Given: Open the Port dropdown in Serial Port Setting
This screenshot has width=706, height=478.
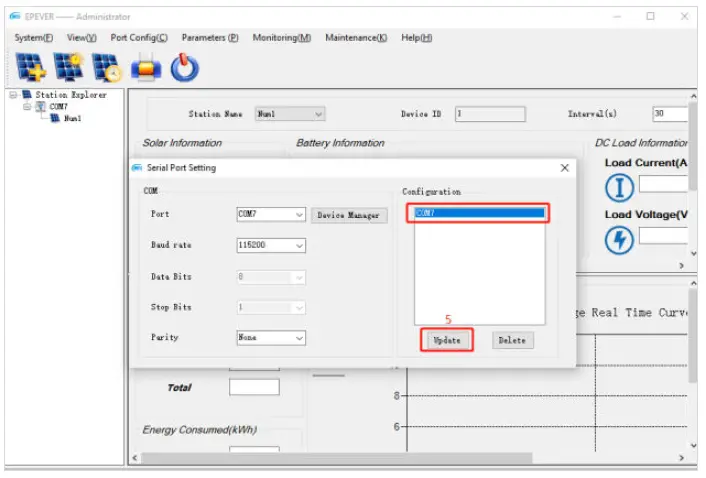Looking at the screenshot, I should click(300, 215).
